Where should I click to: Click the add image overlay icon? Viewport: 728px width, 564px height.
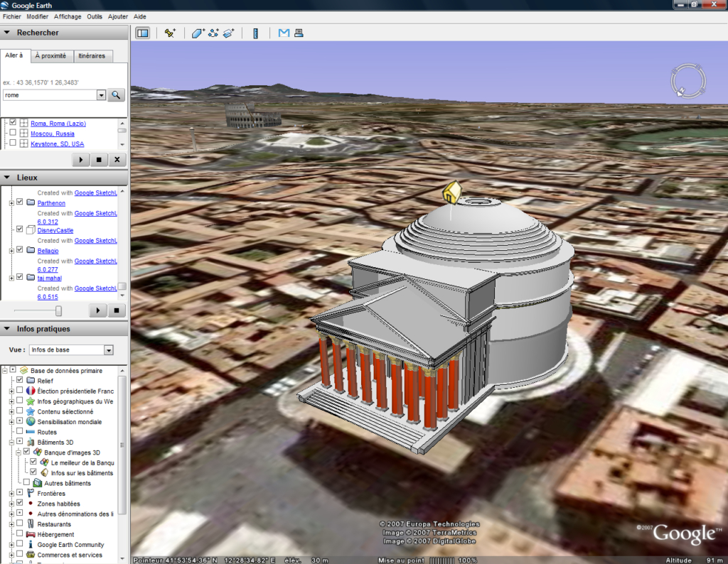click(x=228, y=33)
